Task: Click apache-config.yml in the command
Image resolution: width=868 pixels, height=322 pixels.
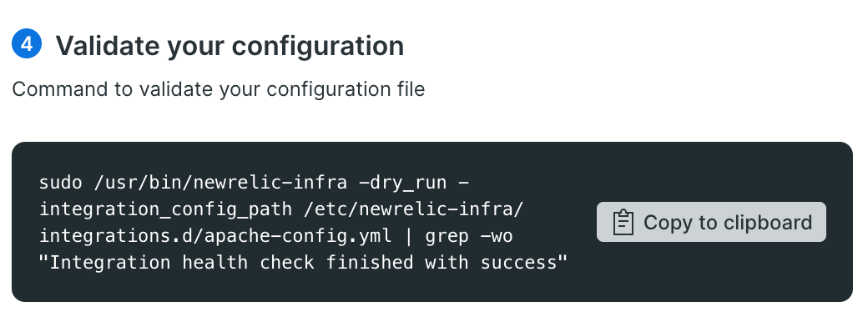Action: [x=298, y=236]
